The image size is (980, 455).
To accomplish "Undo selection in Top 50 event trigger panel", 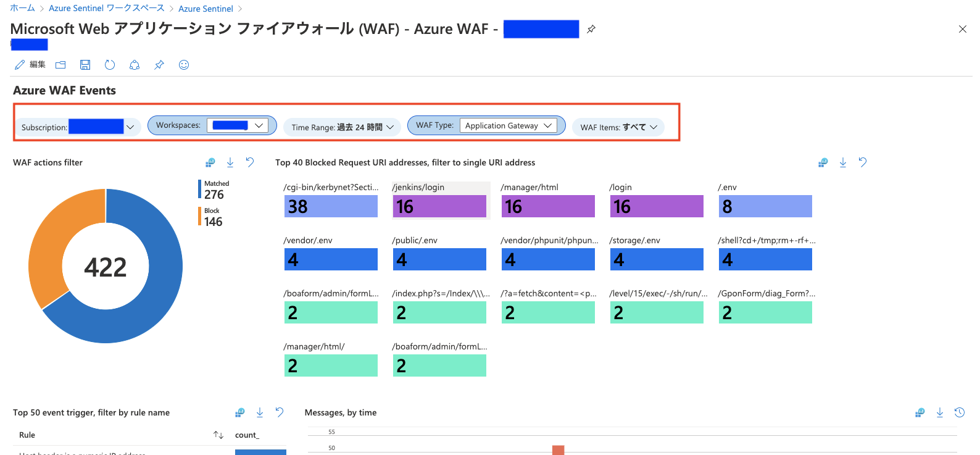I will 280,412.
